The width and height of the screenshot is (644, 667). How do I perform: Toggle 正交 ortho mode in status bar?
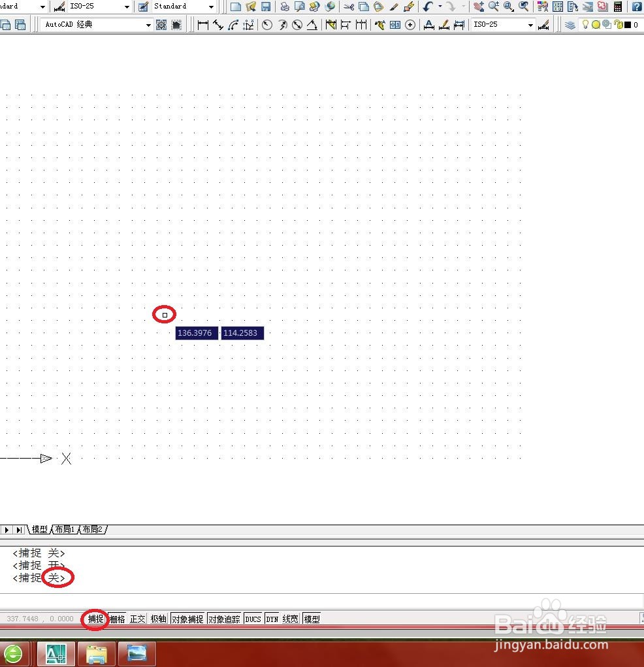point(138,619)
